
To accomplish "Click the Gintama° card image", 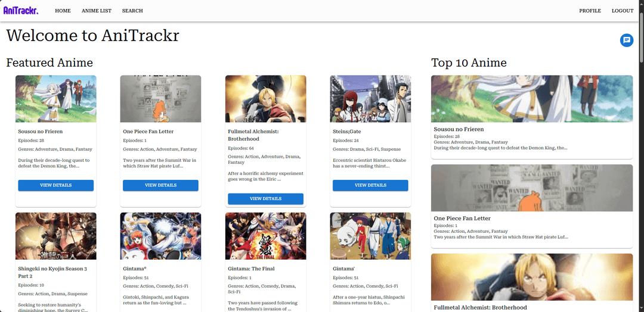I will (x=160, y=236).
